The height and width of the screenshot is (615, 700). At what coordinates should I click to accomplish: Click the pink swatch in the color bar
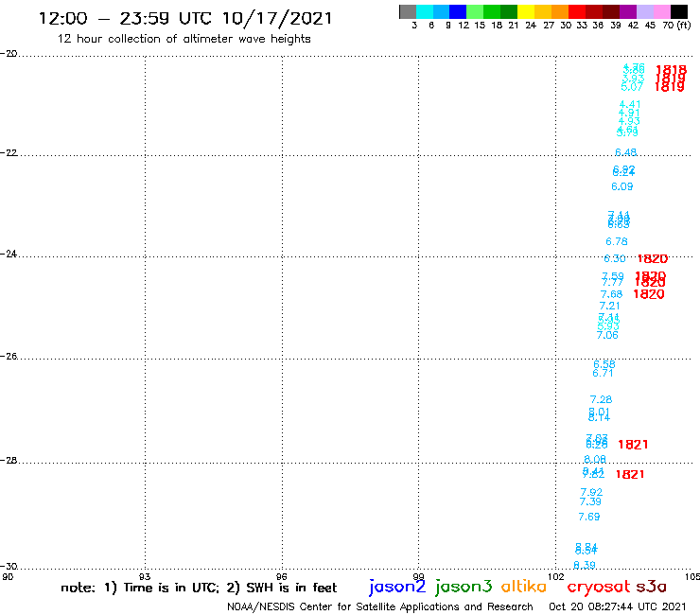coord(661,11)
